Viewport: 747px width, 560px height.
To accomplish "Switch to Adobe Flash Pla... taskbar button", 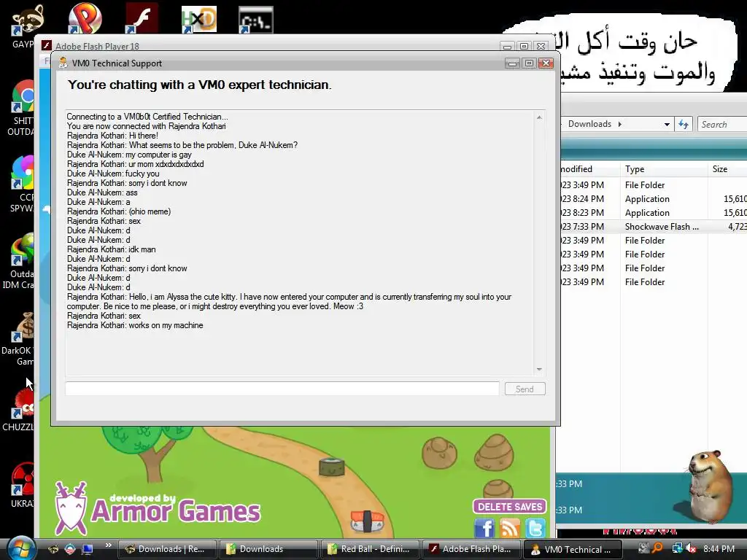I will 471,548.
